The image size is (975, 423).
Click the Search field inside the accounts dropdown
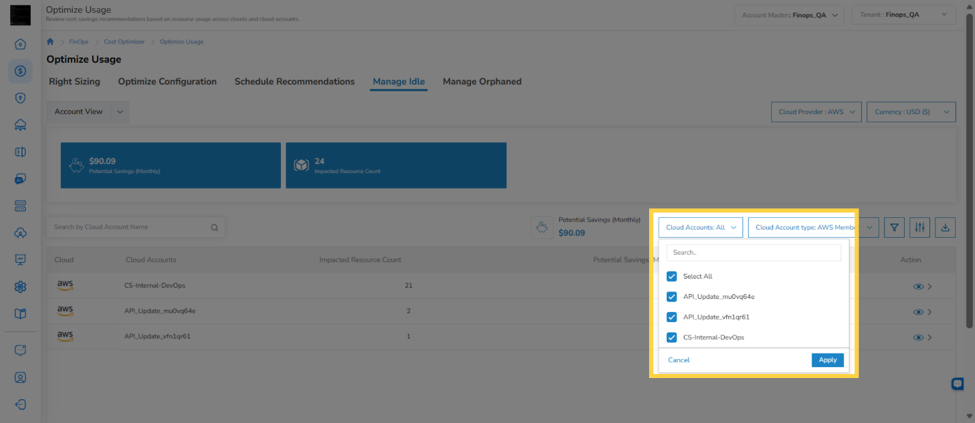[x=754, y=253]
